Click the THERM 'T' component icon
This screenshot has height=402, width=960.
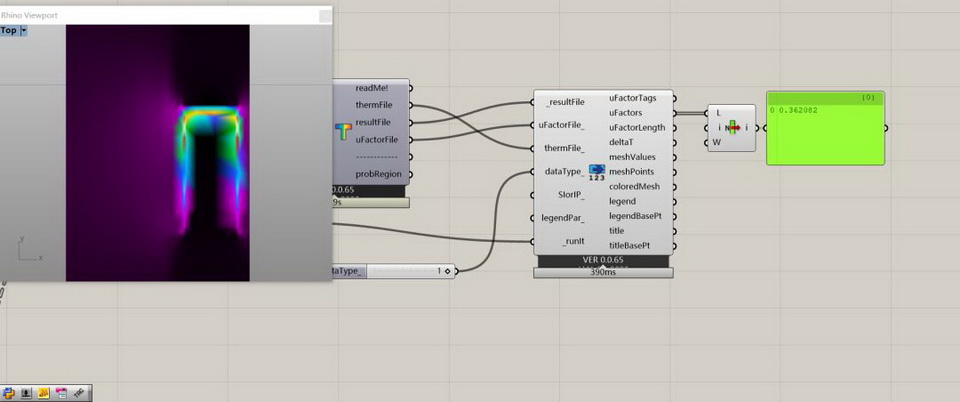point(343,131)
